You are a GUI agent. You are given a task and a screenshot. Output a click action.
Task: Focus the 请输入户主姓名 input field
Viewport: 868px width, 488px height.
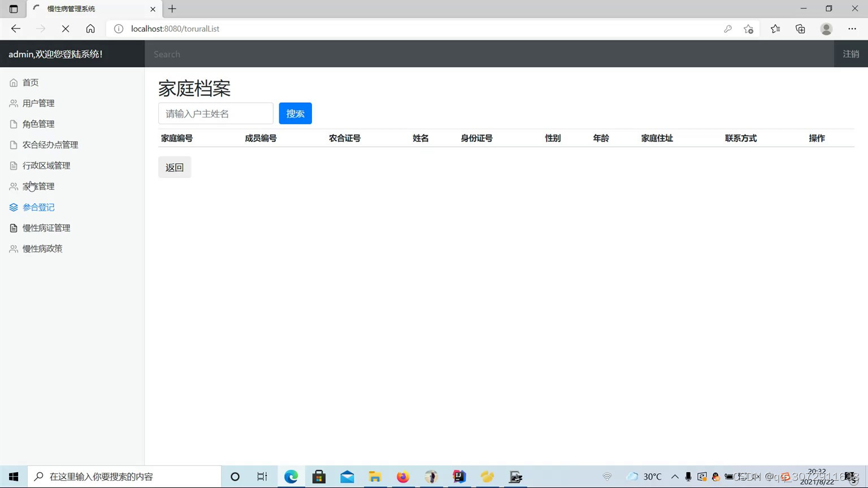click(216, 114)
